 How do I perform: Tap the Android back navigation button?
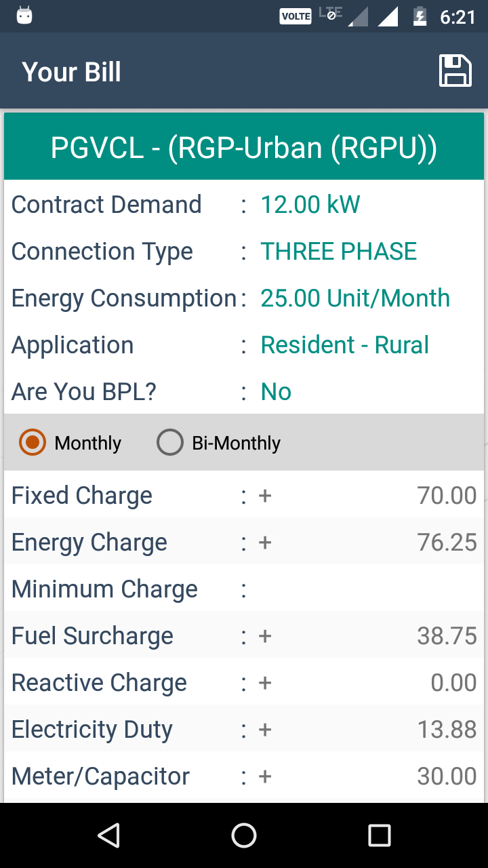108,835
